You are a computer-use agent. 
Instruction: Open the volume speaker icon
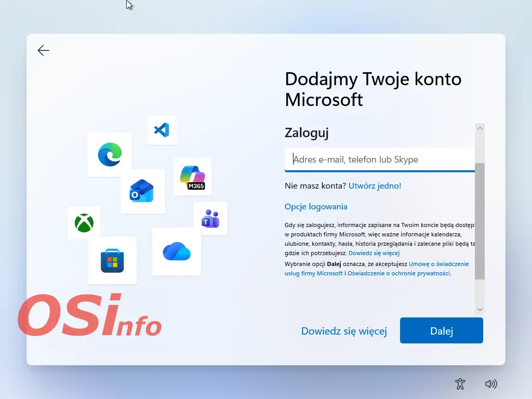(490, 384)
